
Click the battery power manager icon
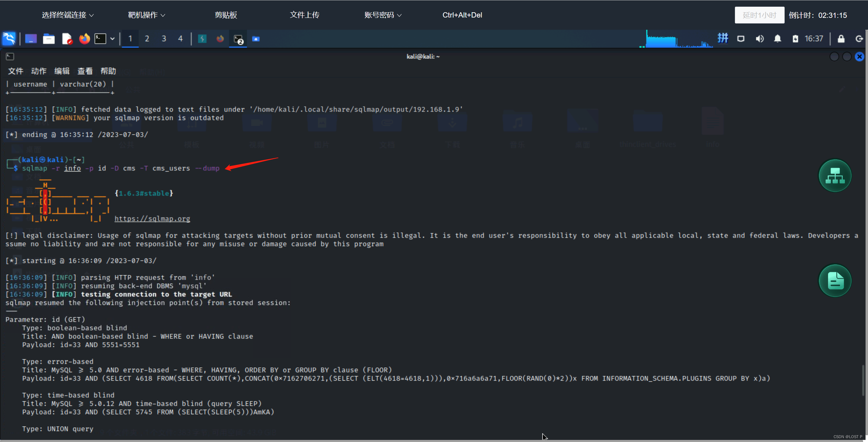[795, 39]
